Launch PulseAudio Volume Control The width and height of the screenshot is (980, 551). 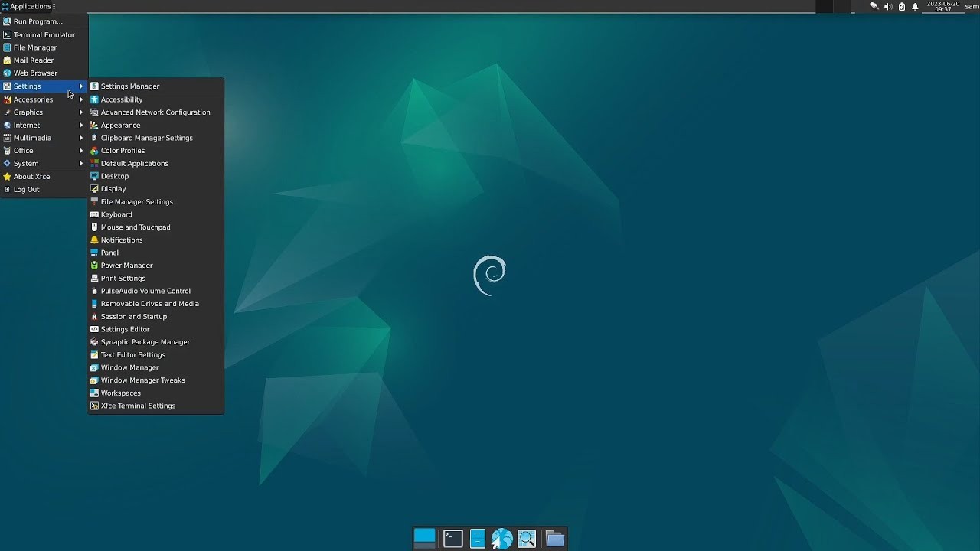156,291
